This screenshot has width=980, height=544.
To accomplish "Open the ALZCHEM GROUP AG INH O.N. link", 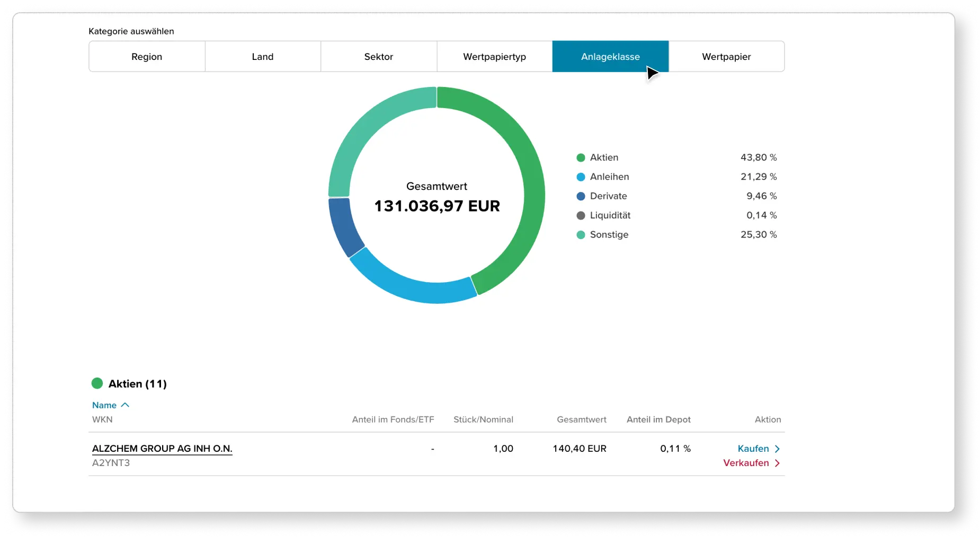I will [x=162, y=449].
